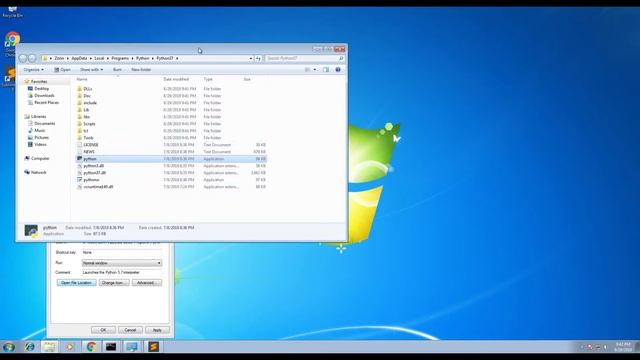Click AppData in address breadcrumb
The image size is (640, 360).
click(79, 58)
